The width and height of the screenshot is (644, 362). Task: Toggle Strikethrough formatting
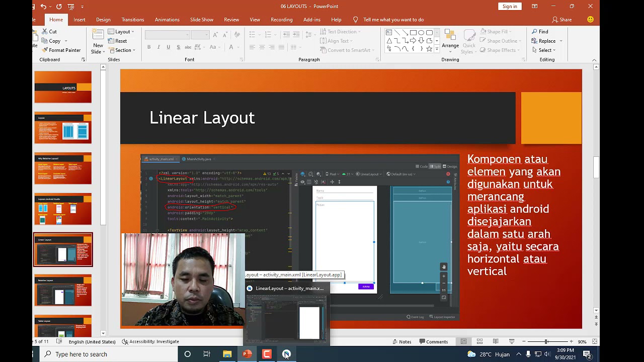coord(188,47)
